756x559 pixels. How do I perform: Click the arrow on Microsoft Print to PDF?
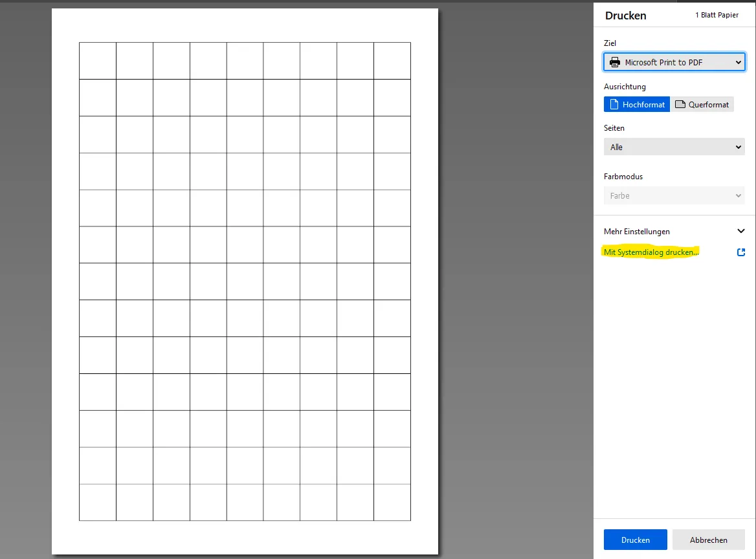738,62
